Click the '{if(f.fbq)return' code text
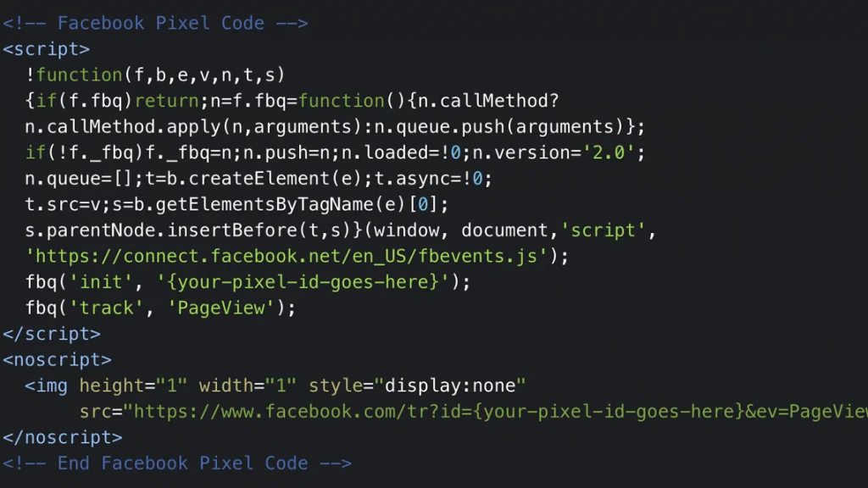 tap(112, 101)
